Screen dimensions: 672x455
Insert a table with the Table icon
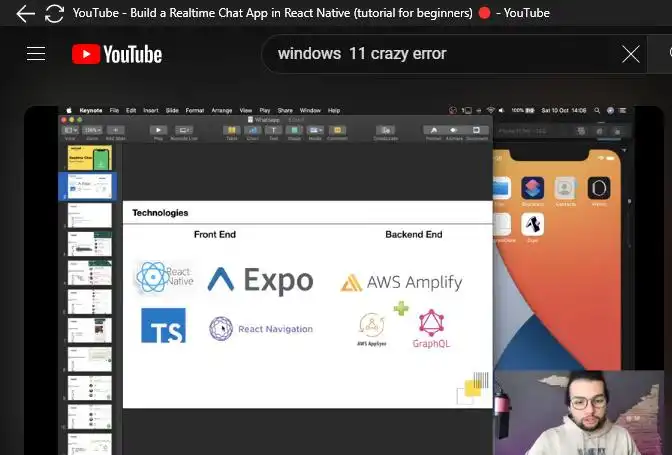click(x=232, y=130)
